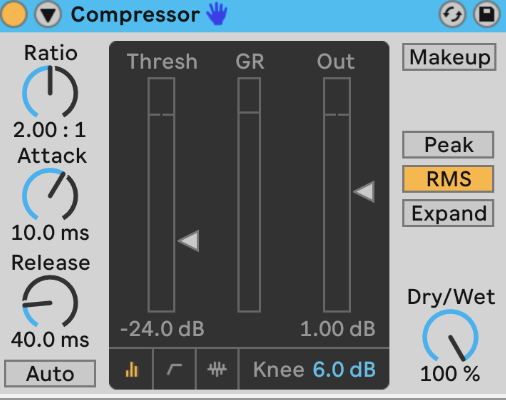506x400 pixels.
Task: Click the Release label
Action: tap(51, 263)
